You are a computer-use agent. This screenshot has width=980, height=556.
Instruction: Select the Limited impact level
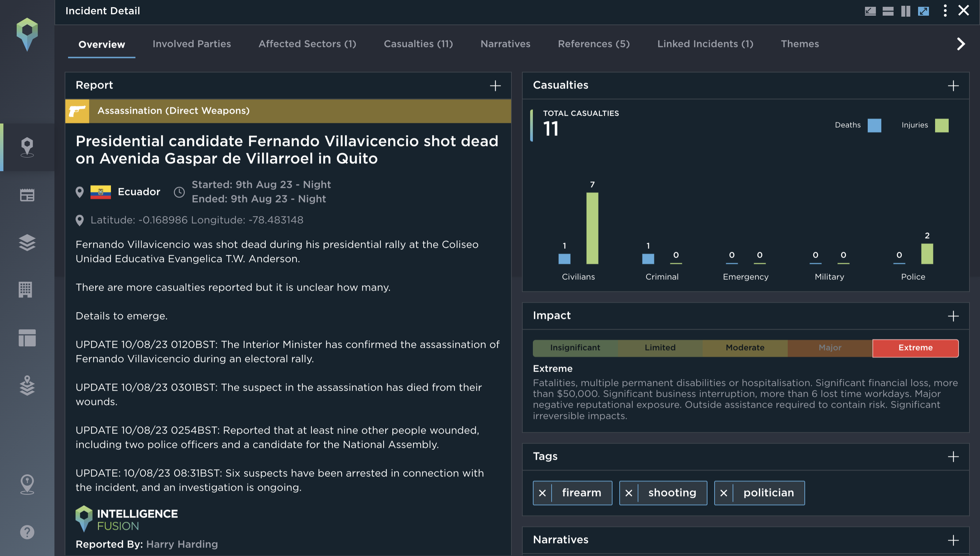660,348
